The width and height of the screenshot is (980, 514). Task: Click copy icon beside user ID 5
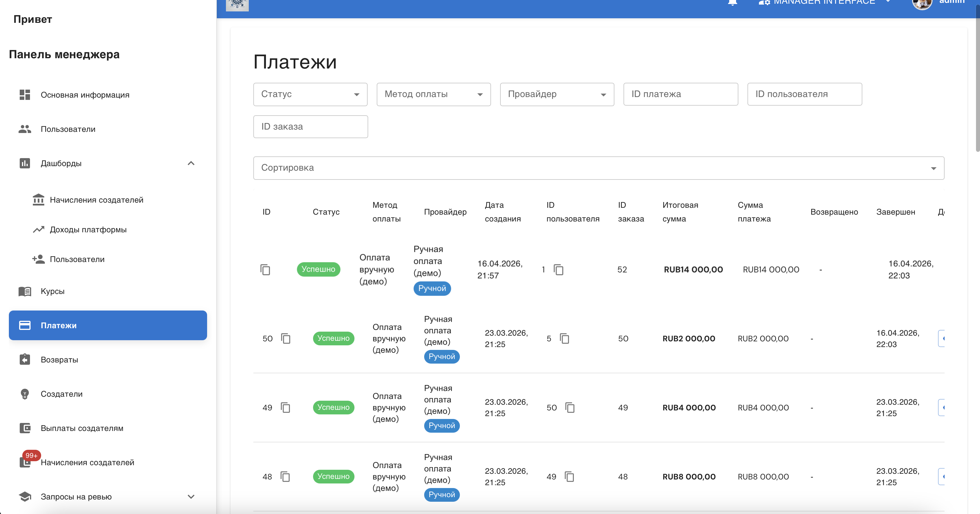(565, 338)
